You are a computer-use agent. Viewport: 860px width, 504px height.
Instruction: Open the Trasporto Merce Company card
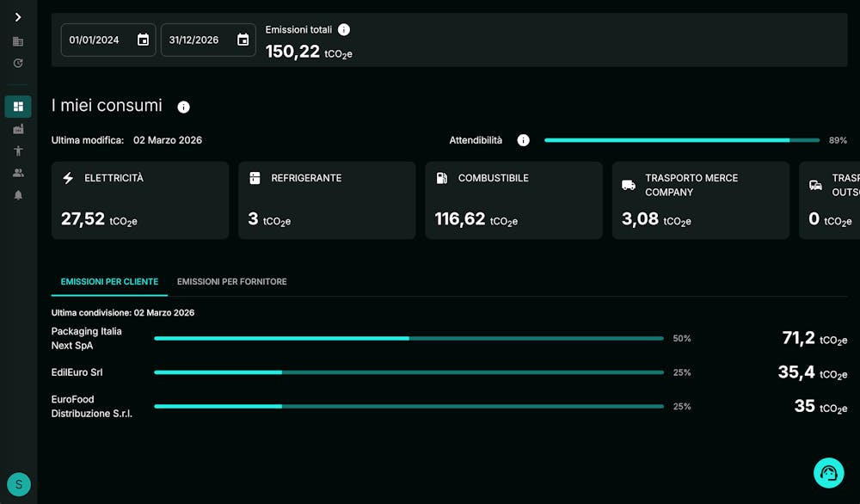point(700,200)
